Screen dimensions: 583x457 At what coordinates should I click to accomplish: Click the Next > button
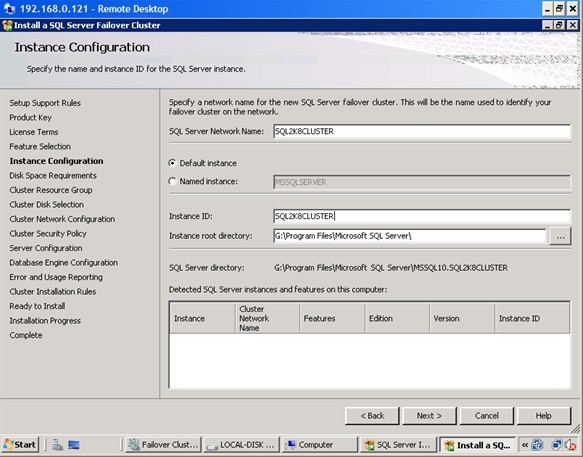click(429, 416)
